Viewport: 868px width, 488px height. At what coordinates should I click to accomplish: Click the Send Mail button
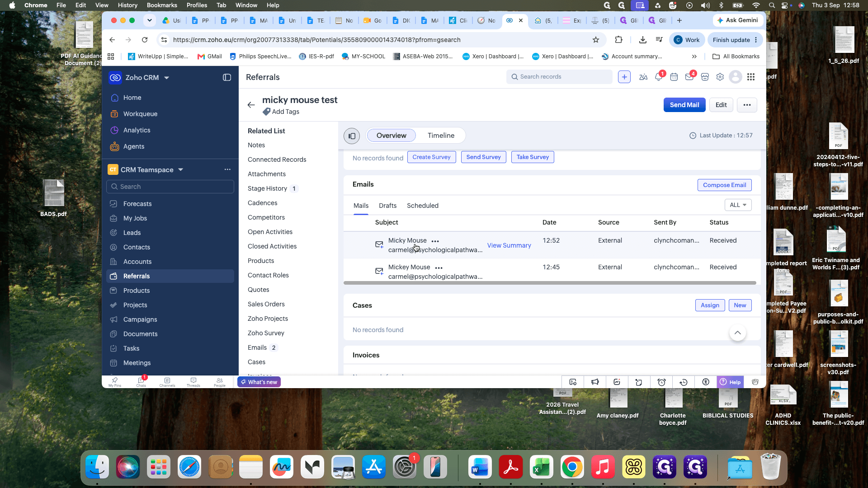[x=684, y=105]
